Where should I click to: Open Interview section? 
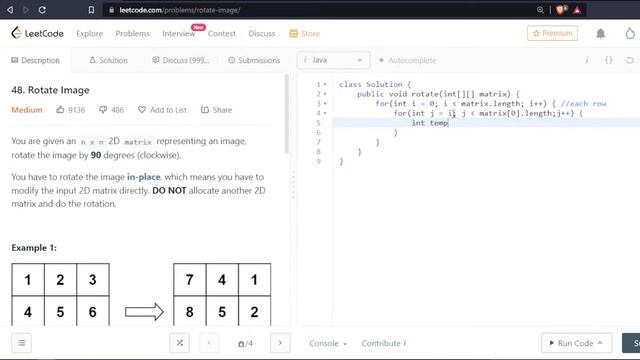(178, 33)
